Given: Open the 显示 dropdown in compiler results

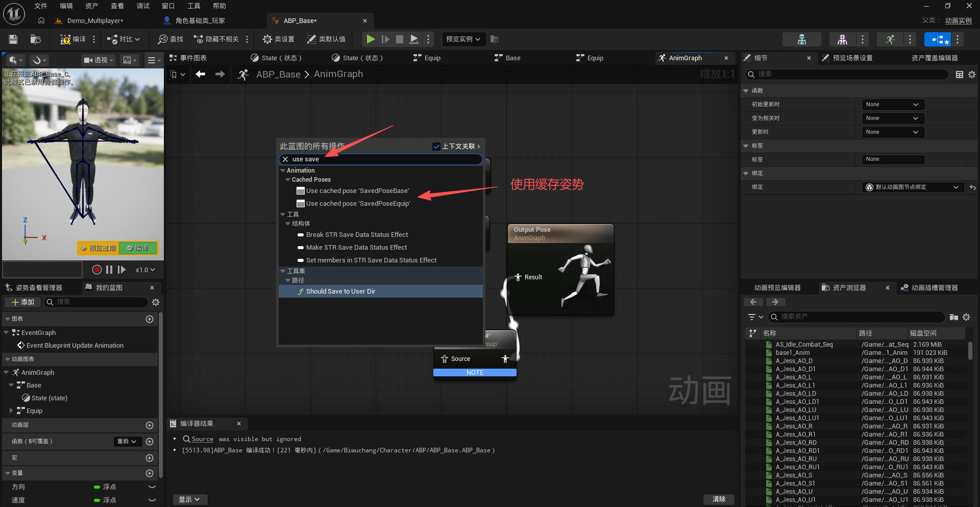Looking at the screenshot, I should coord(189,499).
